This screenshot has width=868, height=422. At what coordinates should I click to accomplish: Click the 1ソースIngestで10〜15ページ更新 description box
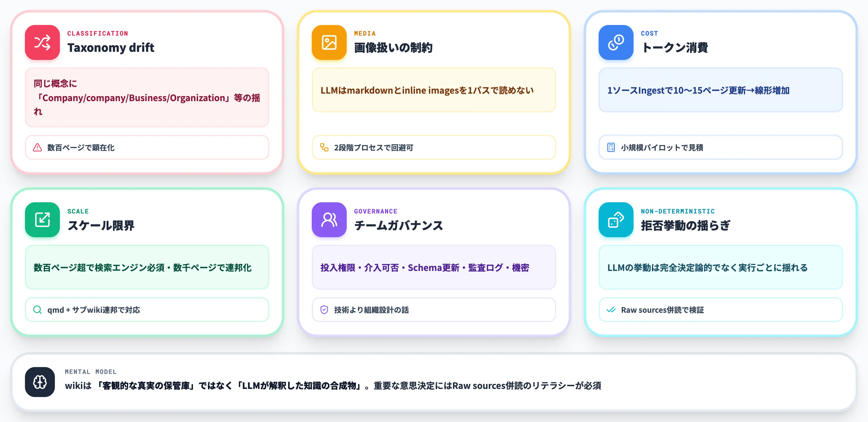721,90
